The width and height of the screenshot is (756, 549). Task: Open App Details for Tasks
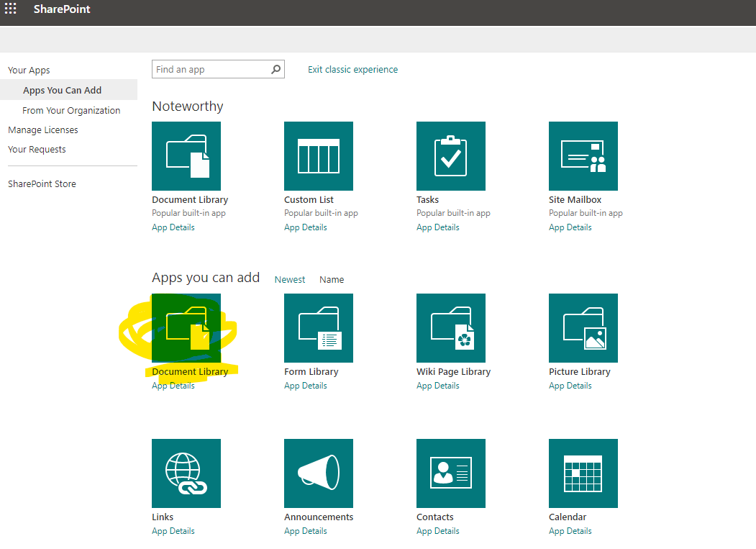coord(438,227)
